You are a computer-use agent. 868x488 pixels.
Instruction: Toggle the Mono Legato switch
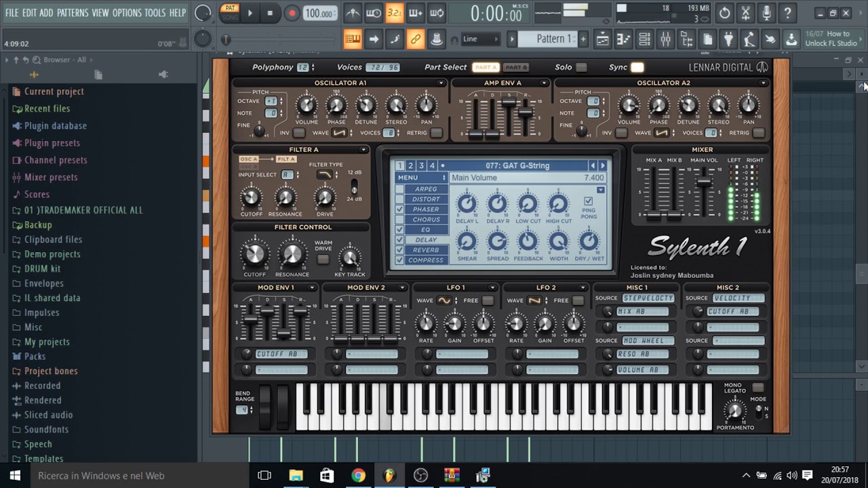click(758, 388)
